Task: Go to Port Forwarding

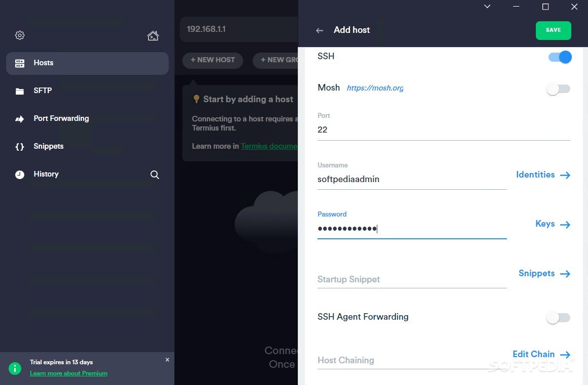Action: [x=61, y=118]
